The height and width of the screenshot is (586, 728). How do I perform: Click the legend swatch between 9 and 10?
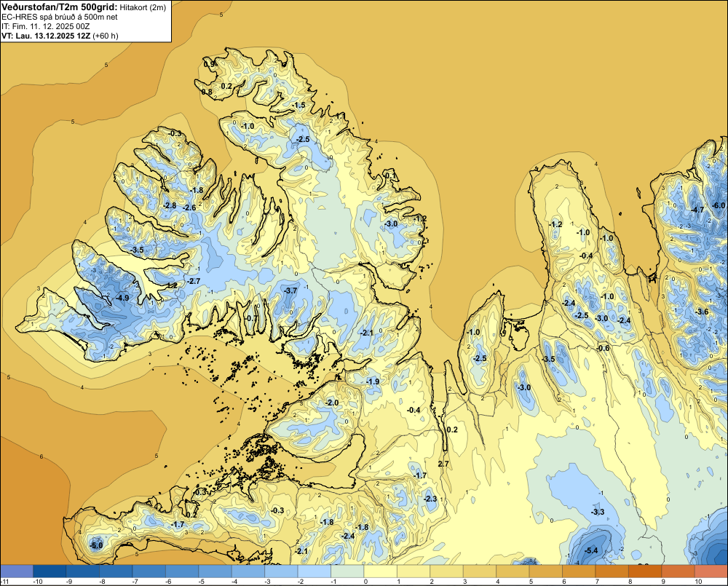pos(678,571)
